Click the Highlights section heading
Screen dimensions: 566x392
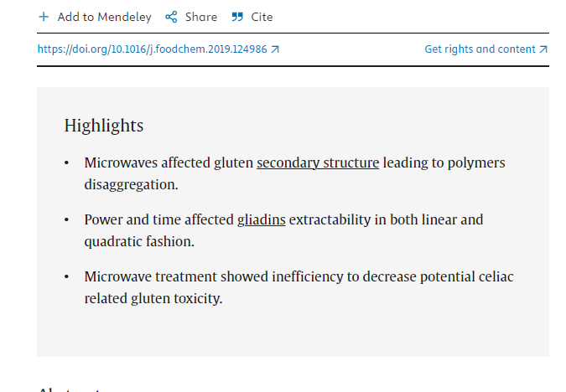tap(104, 126)
